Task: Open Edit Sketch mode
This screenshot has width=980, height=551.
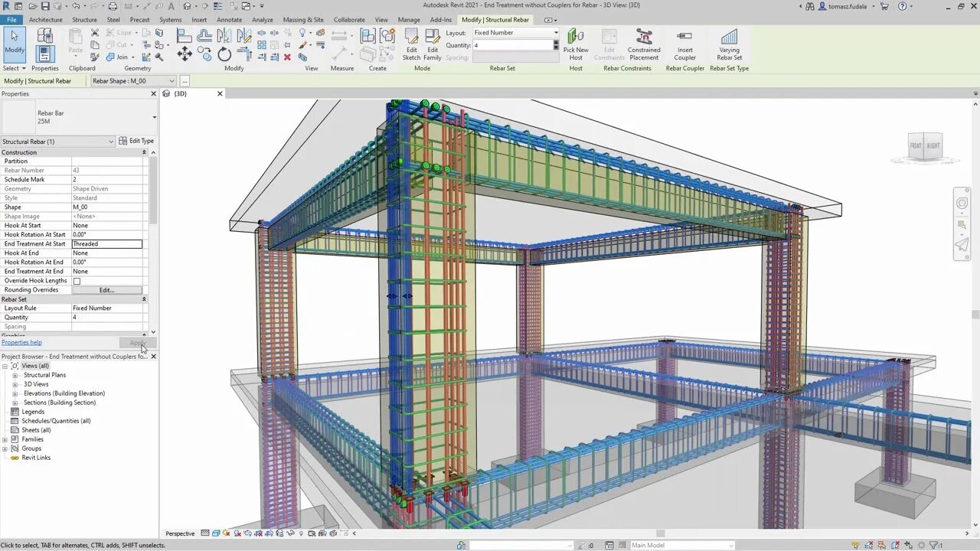Action: [411, 44]
